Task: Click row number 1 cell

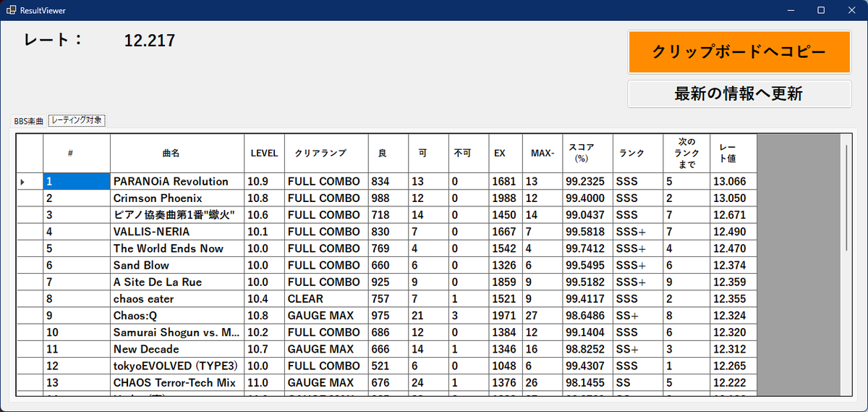Action: 76,182
